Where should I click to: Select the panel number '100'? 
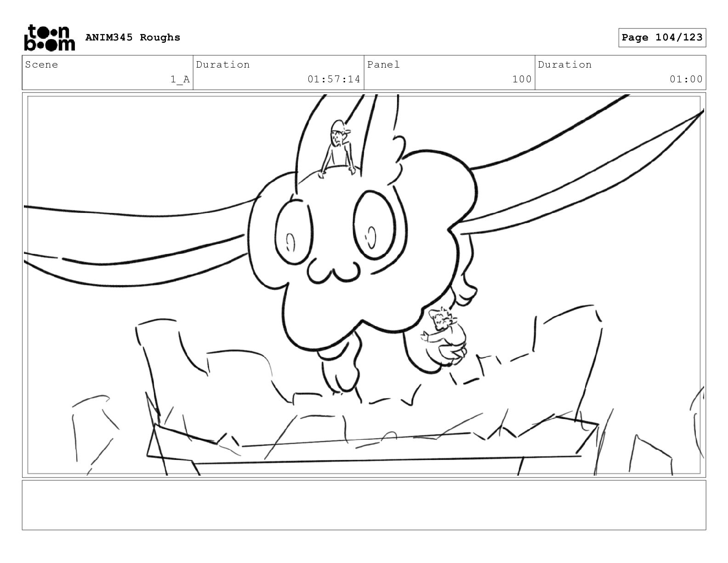point(522,79)
